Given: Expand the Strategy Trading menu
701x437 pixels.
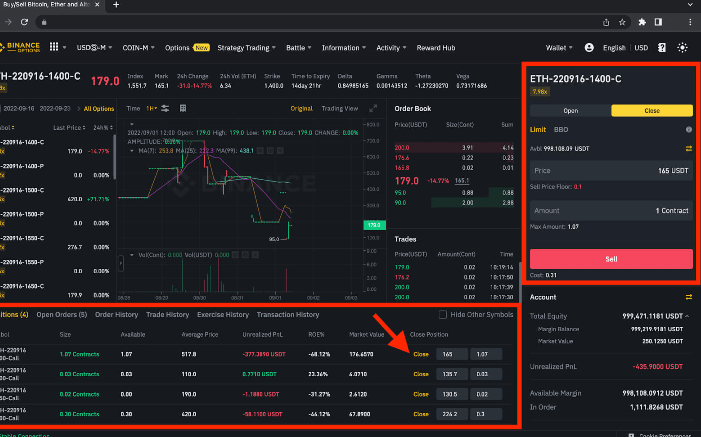Looking at the screenshot, I should (x=246, y=47).
